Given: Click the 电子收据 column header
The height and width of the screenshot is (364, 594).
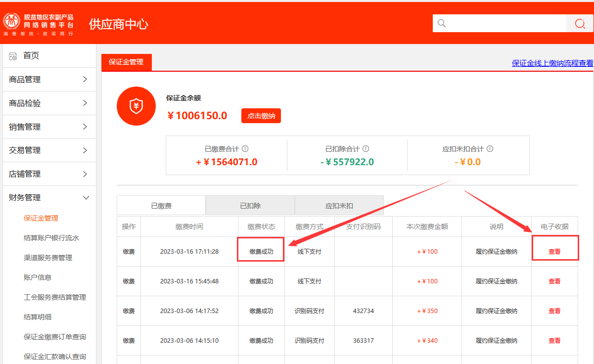Looking at the screenshot, I should pos(555,227).
